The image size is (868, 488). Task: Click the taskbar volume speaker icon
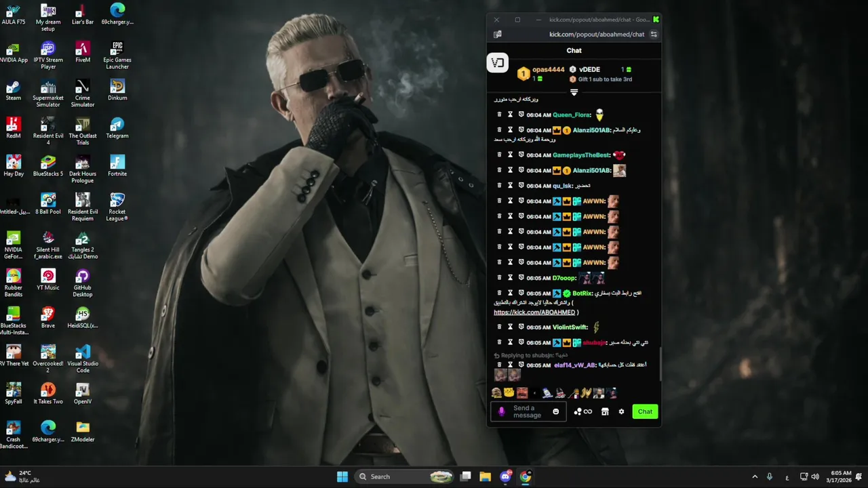coord(815,476)
